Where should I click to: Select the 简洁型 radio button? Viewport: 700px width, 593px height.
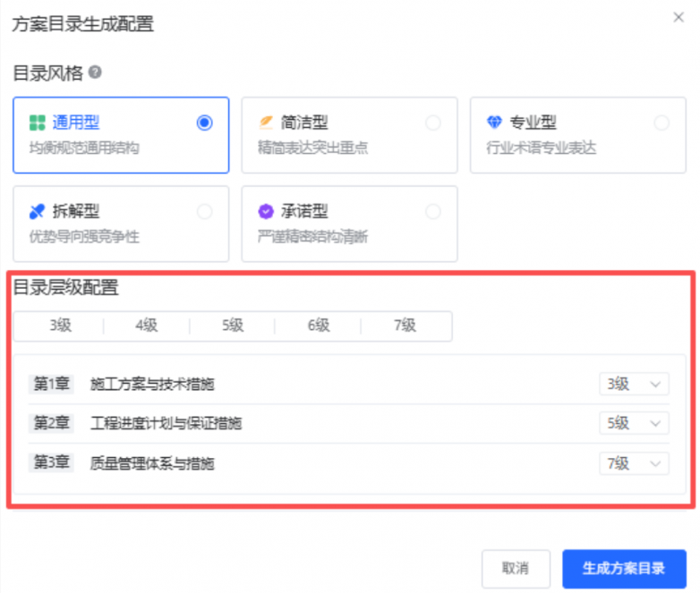(x=433, y=123)
